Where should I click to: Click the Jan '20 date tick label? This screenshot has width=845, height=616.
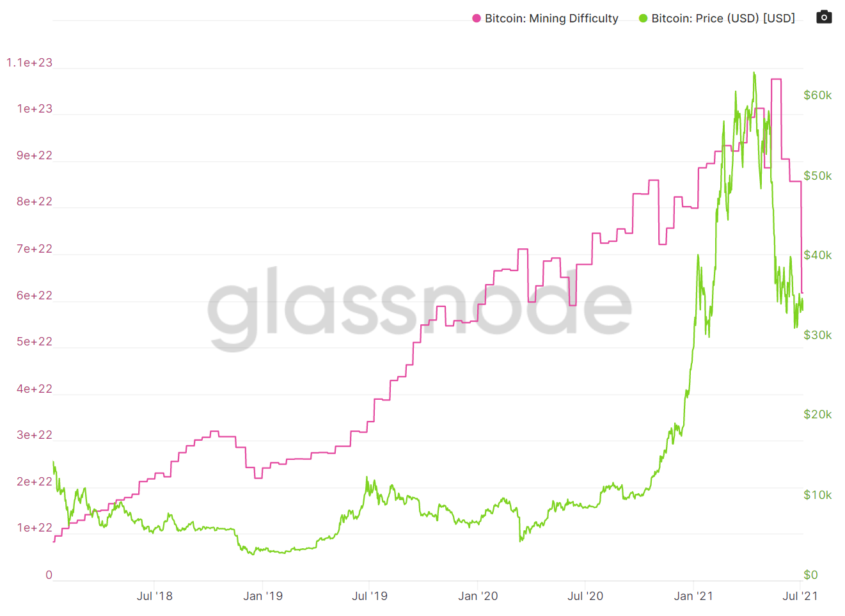pos(478,596)
